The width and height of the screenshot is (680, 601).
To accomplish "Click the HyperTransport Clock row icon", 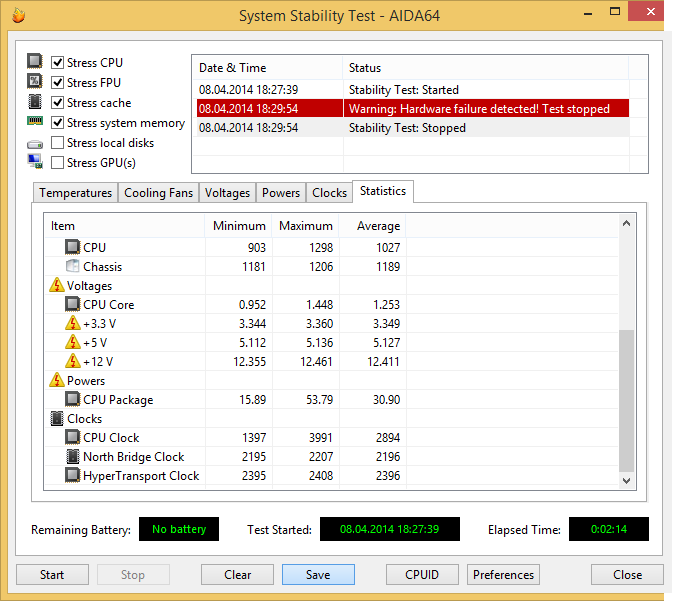I will [72, 475].
